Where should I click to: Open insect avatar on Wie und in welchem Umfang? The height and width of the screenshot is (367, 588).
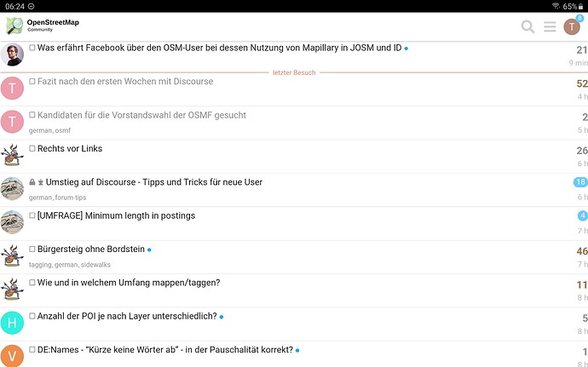(12, 290)
